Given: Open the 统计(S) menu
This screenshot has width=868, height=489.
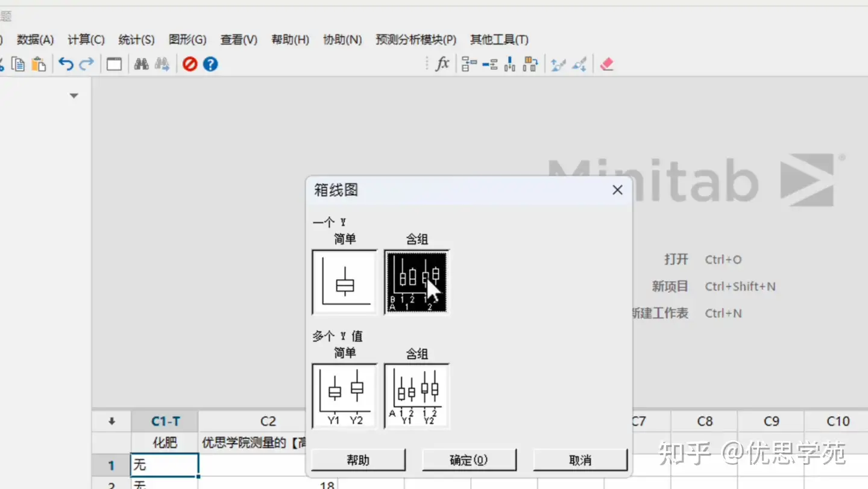Looking at the screenshot, I should [136, 39].
